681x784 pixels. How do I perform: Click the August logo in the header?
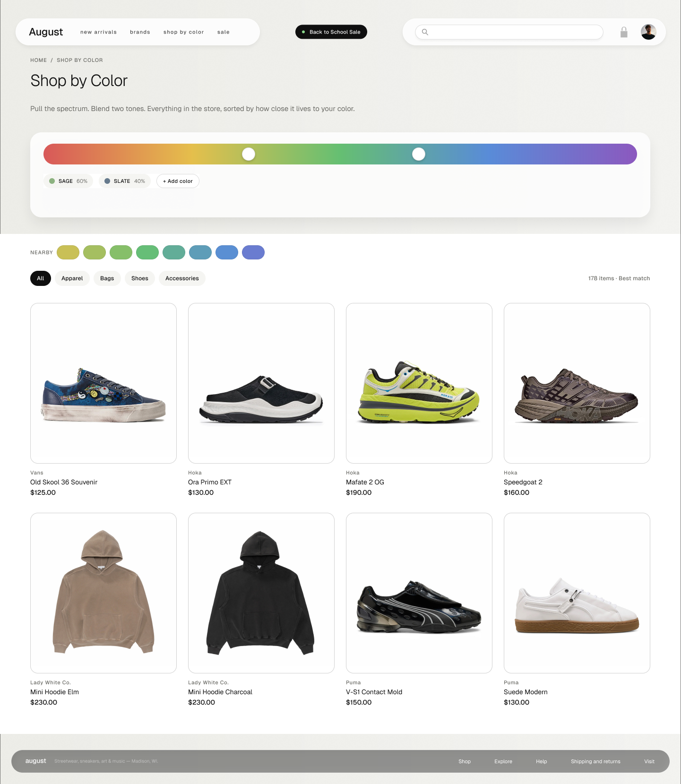coord(46,32)
